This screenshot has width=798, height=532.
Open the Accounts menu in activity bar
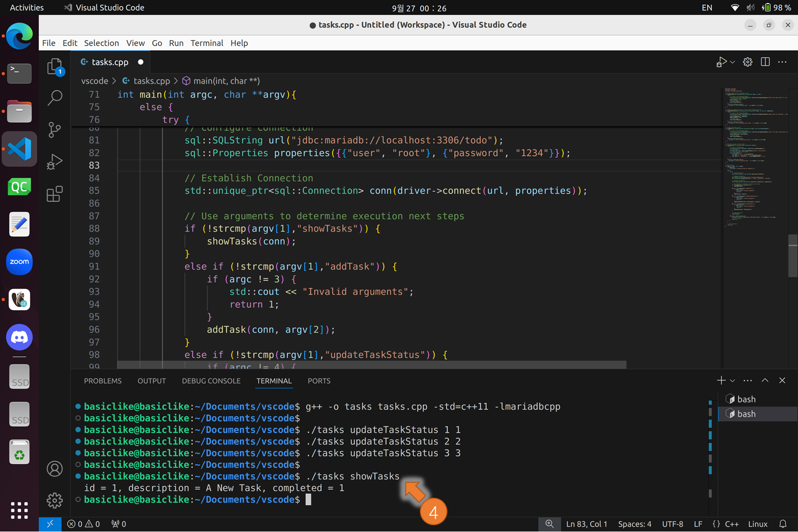coord(55,469)
